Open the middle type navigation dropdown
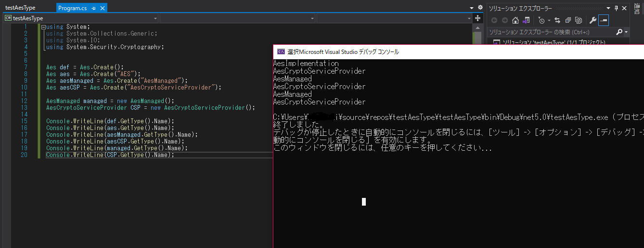 coord(238,18)
